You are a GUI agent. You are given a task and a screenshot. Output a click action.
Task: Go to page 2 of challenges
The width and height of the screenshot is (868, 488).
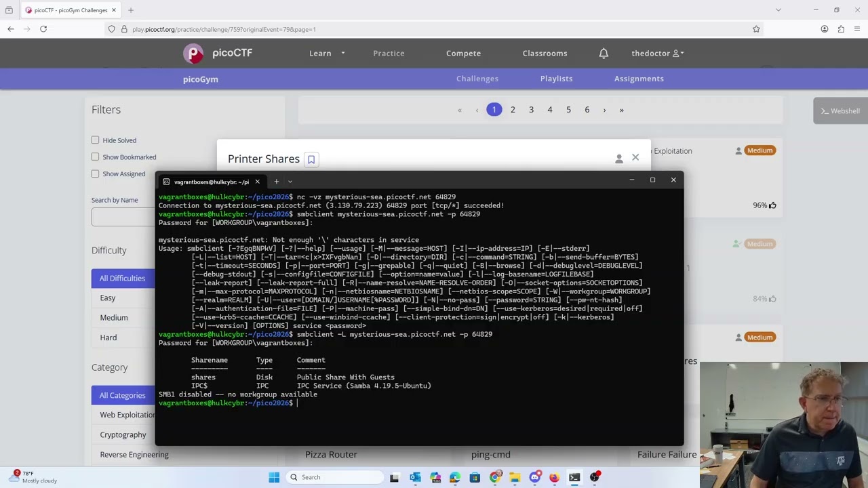point(513,110)
